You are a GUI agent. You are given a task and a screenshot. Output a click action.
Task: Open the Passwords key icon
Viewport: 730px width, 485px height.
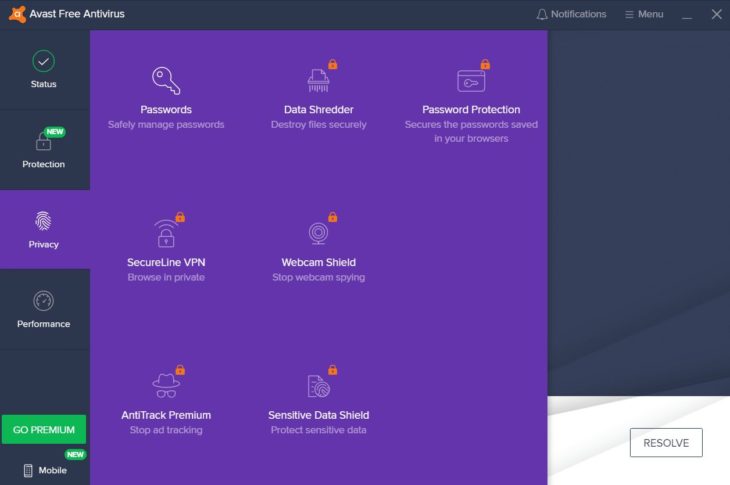[166, 80]
